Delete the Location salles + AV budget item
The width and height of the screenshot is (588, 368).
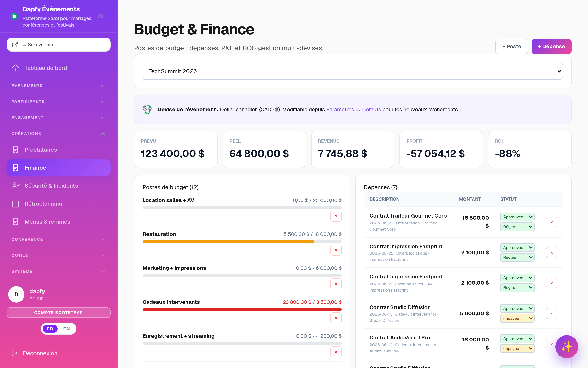pos(336,216)
